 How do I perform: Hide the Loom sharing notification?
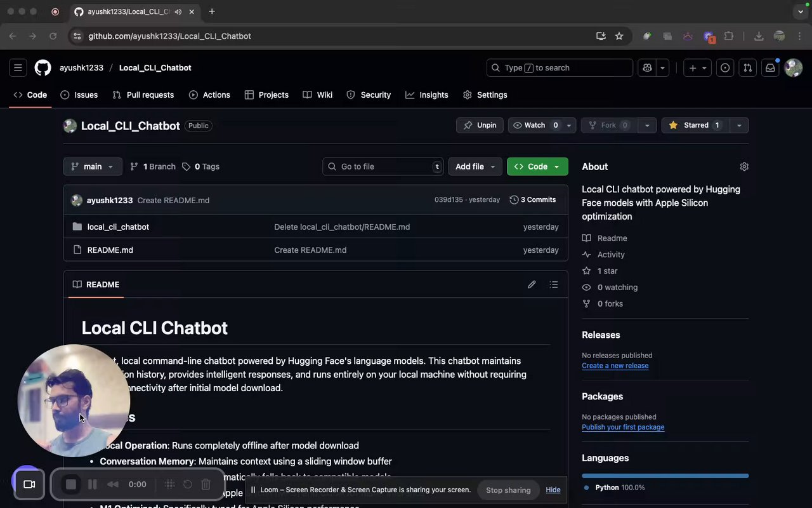point(553,490)
